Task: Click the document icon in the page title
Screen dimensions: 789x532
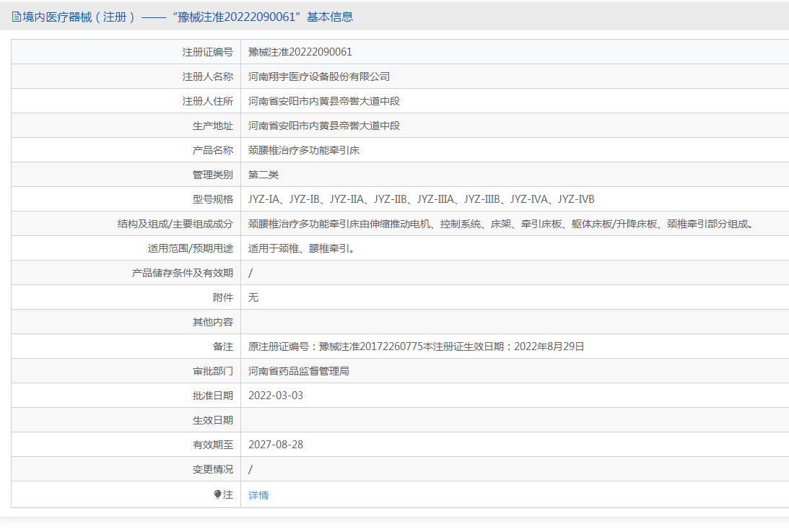Action: (x=16, y=17)
